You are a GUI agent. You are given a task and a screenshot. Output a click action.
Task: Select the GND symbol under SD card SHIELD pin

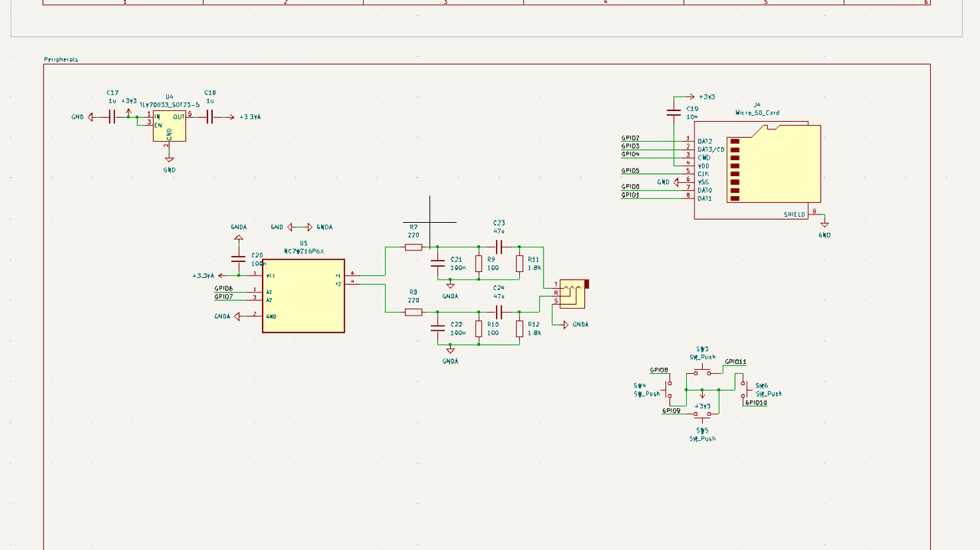pos(825,226)
